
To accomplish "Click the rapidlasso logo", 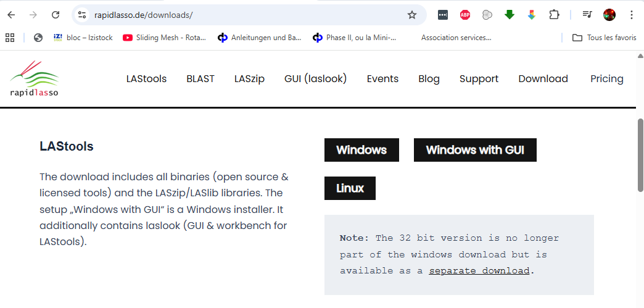I will pyautogui.click(x=35, y=78).
